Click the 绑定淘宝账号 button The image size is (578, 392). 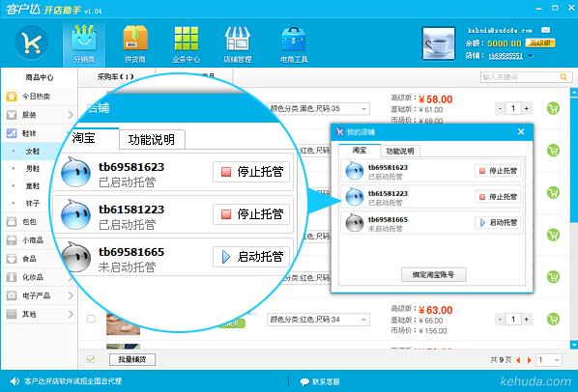tap(433, 274)
